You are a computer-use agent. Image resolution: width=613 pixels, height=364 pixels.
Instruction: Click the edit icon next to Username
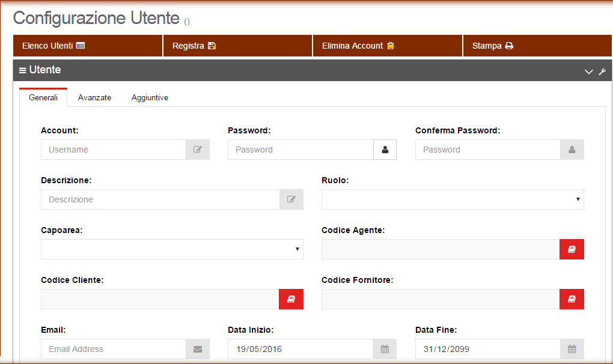click(x=197, y=150)
